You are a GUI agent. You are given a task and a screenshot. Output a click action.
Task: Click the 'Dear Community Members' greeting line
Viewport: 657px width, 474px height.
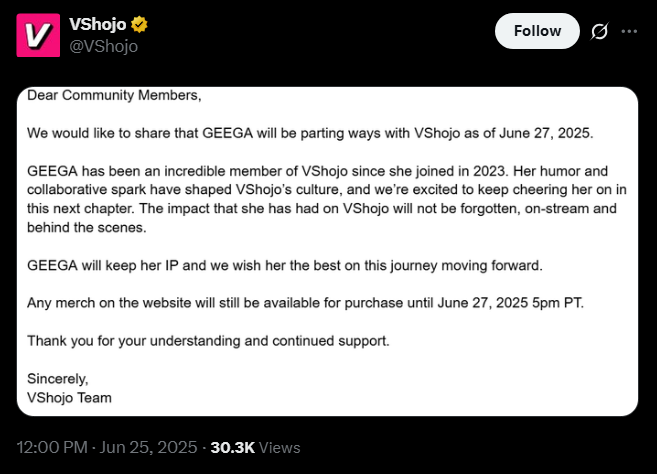pos(114,96)
